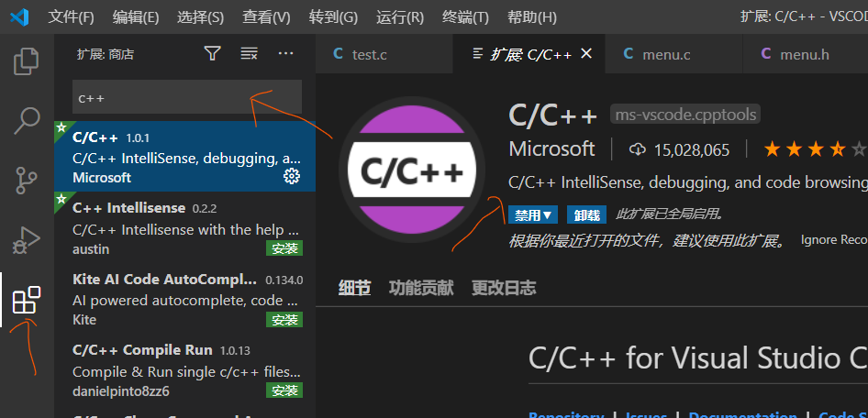
Task: Open the 转到(G) menu
Action: [333, 17]
